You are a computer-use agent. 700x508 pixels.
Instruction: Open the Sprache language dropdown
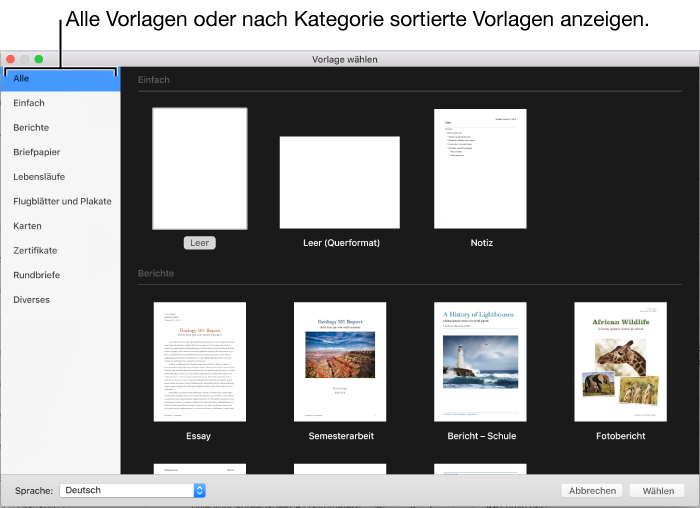tap(132, 491)
